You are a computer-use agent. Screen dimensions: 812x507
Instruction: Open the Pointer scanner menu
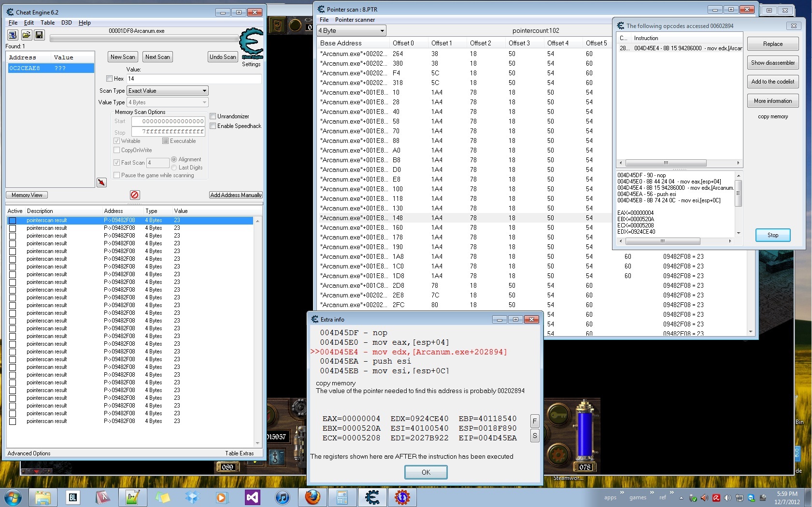[355, 20]
